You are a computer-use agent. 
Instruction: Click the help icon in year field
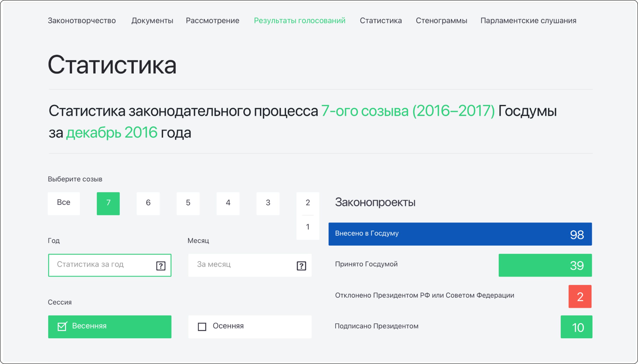(x=160, y=266)
